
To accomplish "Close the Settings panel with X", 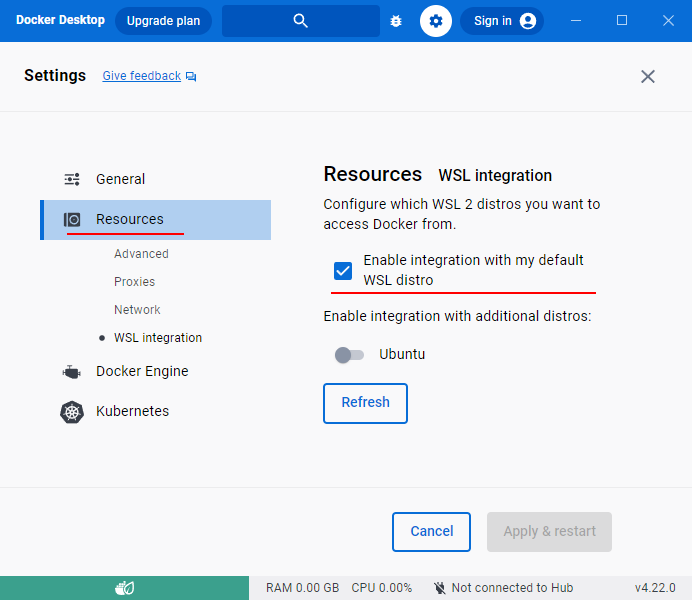I will (x=647, y=76).
